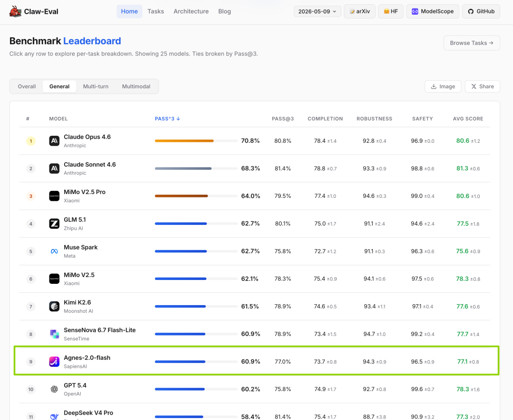
Task: Click the Muse Spark model name
Action: [x=80, y=247]
